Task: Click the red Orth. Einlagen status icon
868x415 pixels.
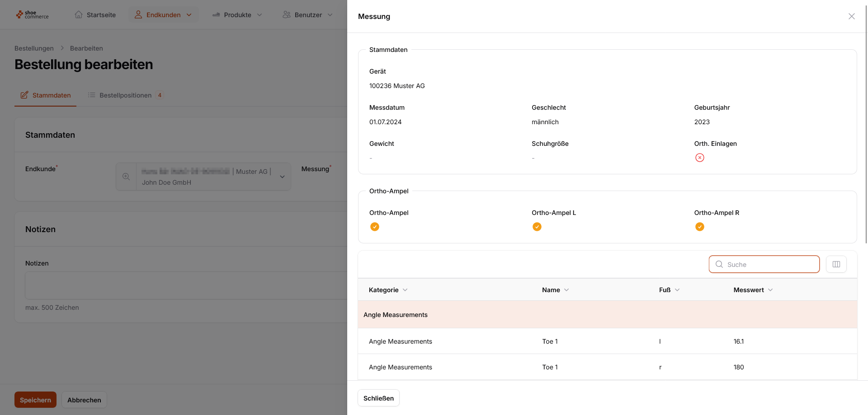Action: click(x=699, y=158)
